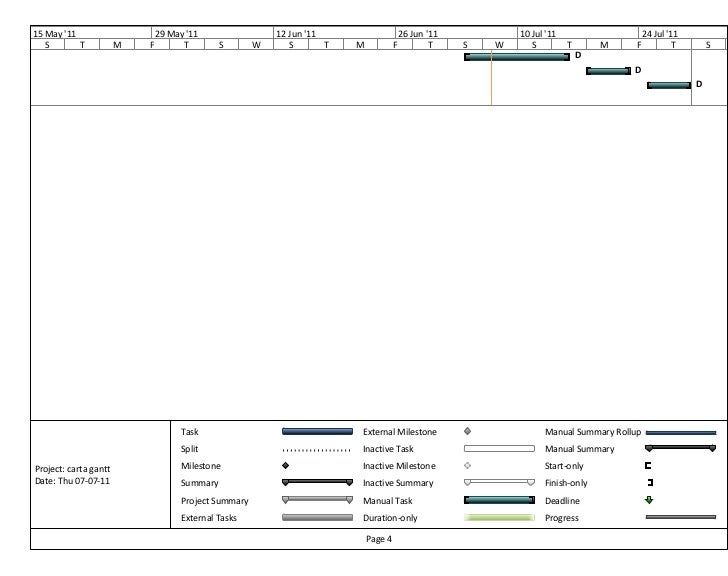The height and width of the screenshot is (576, 728).
Task: Click the 'Inactive Task' legend label
Action: [x=388, y=449]
